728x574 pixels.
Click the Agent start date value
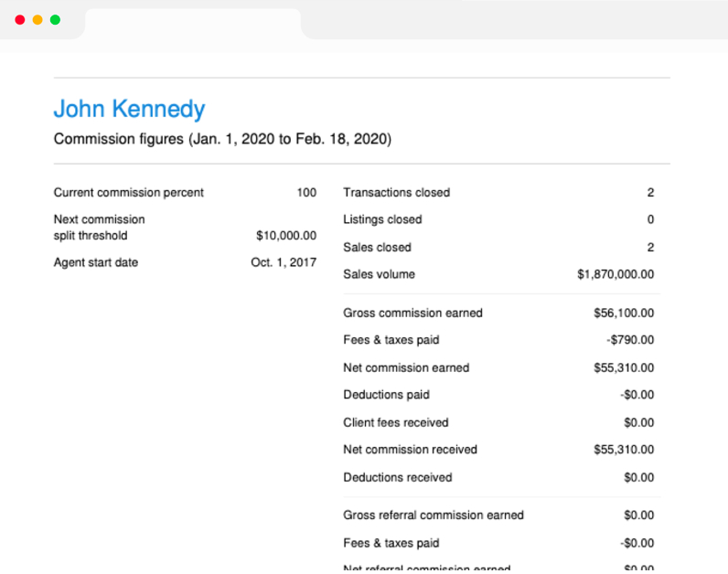coord(284,262)
